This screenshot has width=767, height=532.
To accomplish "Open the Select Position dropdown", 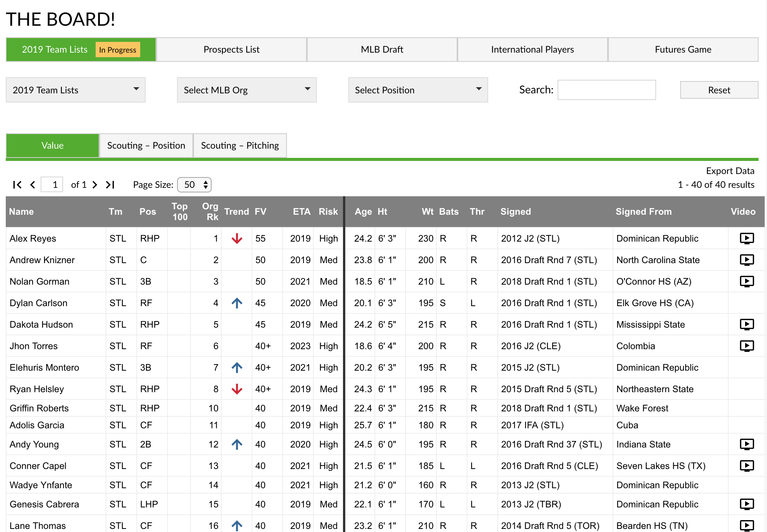I will tap(417, 89).
